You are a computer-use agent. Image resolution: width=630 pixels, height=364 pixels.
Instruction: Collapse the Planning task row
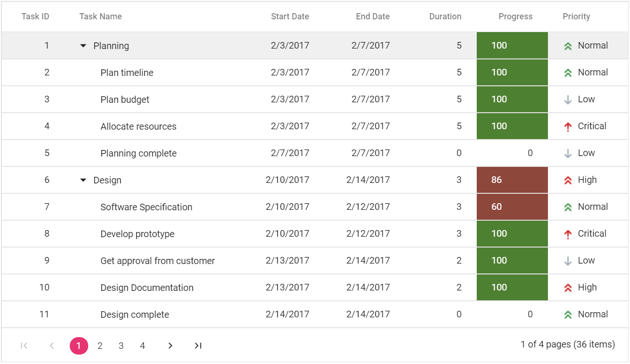point(83,46)
